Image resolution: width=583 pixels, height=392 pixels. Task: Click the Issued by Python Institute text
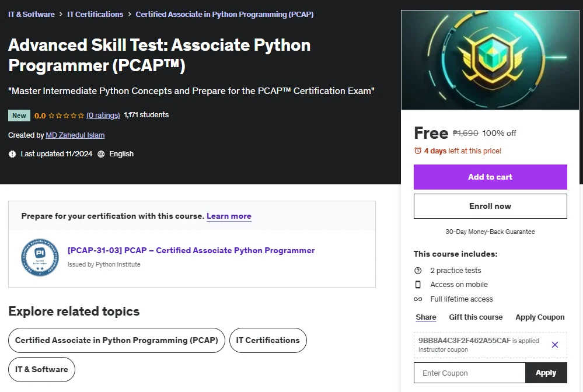pos(104,264)
